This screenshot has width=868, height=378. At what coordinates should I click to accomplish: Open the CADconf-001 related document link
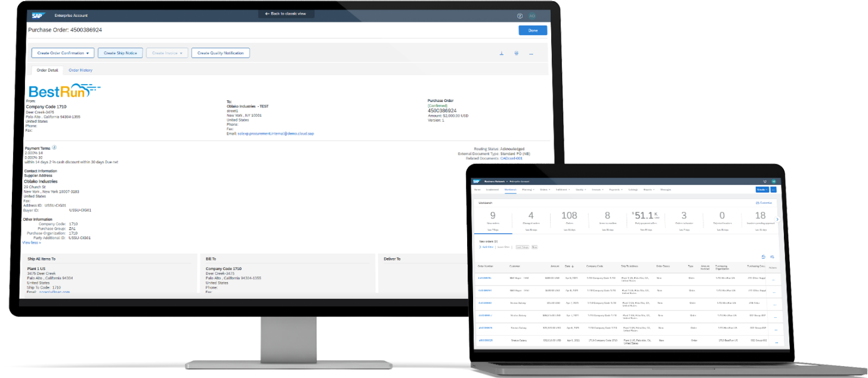[x=511, y=158]
